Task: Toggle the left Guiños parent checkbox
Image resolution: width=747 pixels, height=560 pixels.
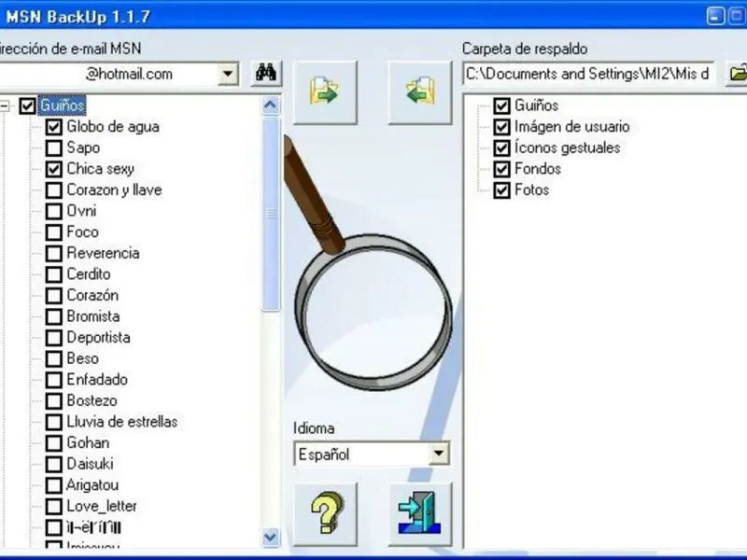Action: tap(27, 105)
